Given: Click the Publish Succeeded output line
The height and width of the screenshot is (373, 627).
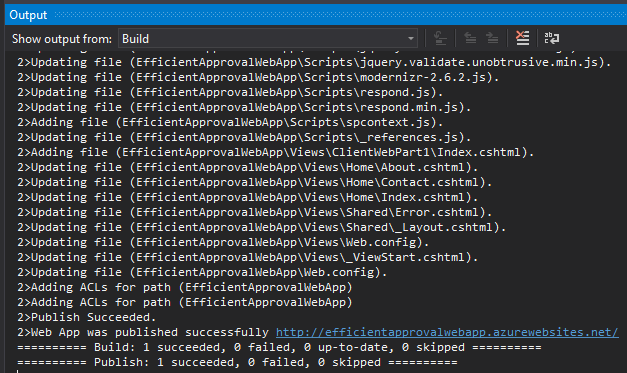Looking at the screenshot, I should tap(86, 317).
